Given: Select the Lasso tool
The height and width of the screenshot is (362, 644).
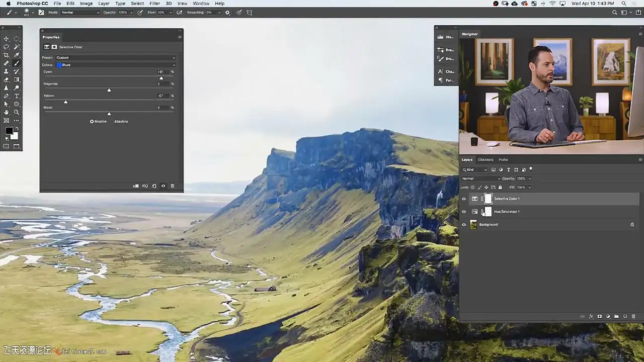Looking at the screenshot, I should click(x=7, y=47).
